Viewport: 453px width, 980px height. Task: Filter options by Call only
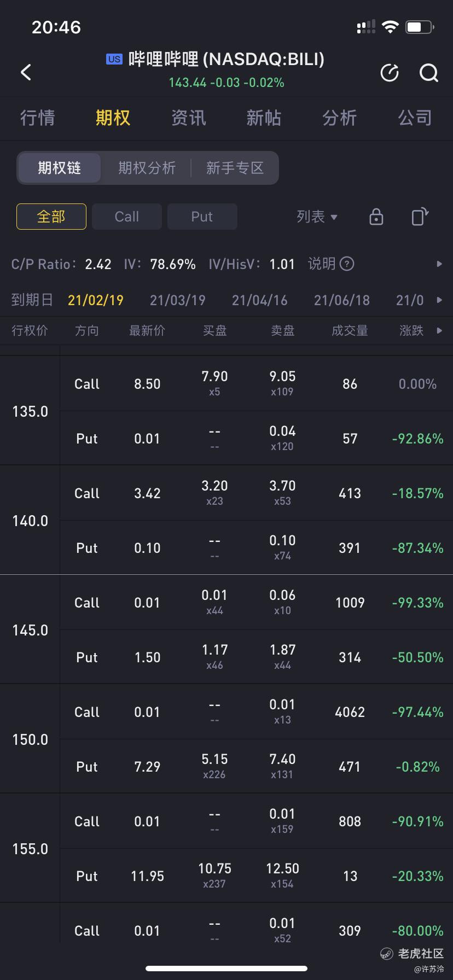127,217
